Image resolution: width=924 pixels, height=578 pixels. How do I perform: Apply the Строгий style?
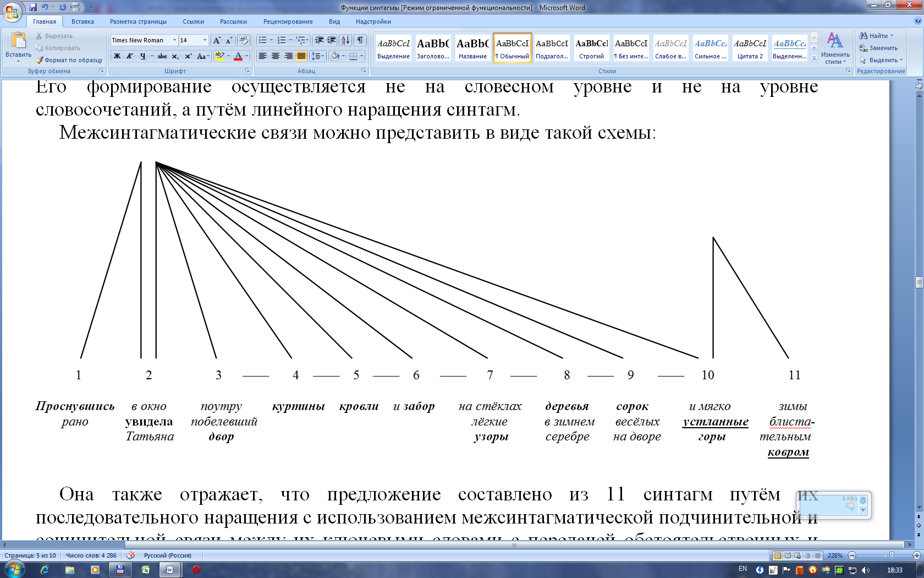tap(592, 48)
